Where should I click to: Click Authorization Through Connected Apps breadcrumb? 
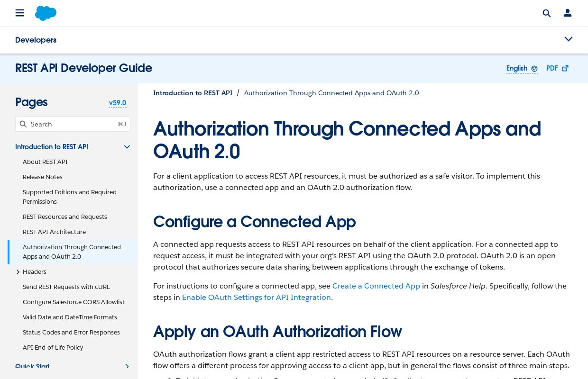(x=331, y=93)
